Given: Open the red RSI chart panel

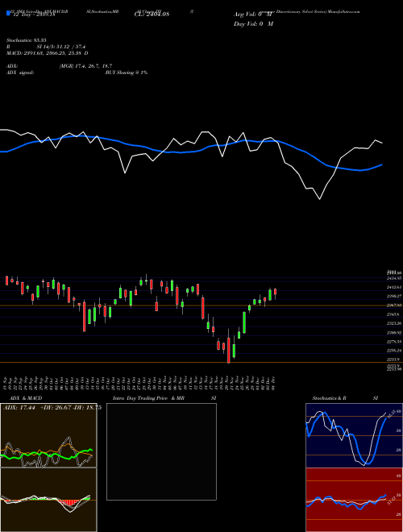Looking at the screenshot, I should pyautogui.click(x=354, y=500).
